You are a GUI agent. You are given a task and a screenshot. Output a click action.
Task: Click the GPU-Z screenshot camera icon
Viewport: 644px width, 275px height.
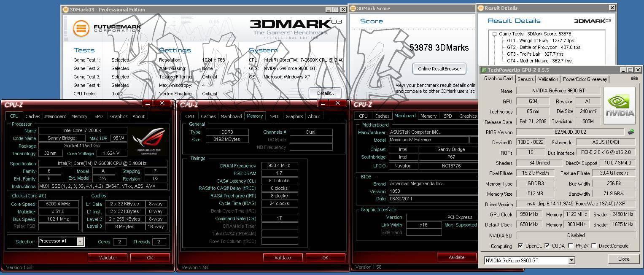tap(634, 78)
